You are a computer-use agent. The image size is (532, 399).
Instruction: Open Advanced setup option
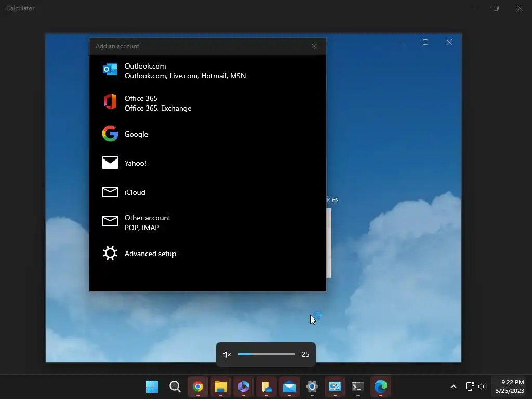pos(208,254)
